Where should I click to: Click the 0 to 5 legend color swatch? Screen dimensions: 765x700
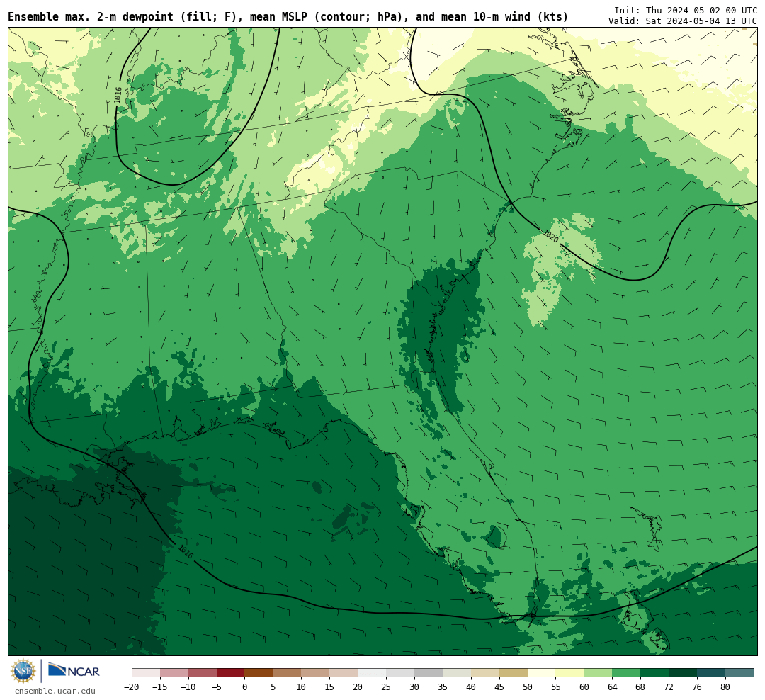[x=259, y=673]
